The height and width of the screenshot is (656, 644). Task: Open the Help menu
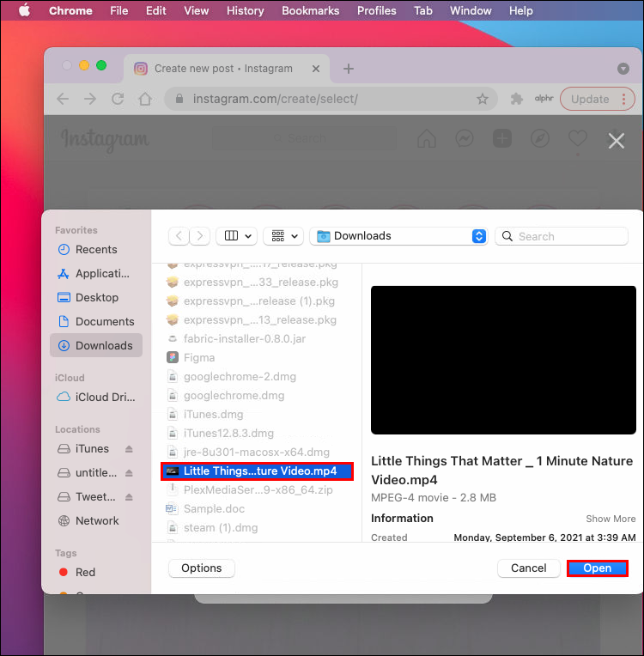521,10
